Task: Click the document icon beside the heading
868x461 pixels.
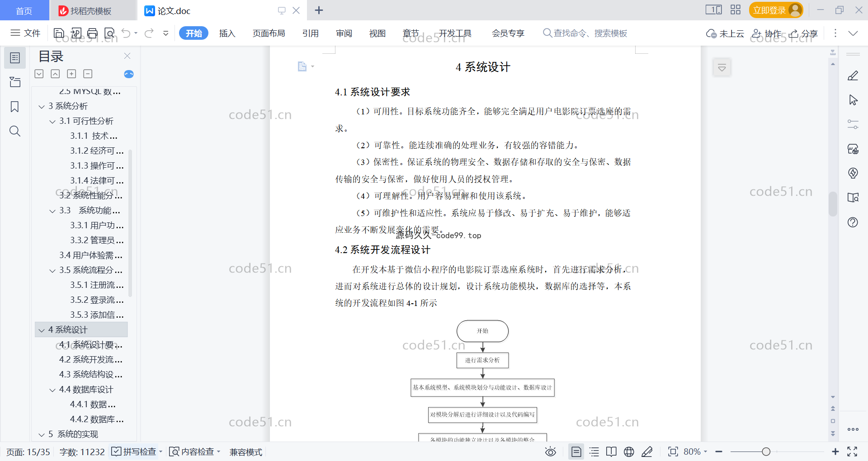Action: tap(302, 67)
